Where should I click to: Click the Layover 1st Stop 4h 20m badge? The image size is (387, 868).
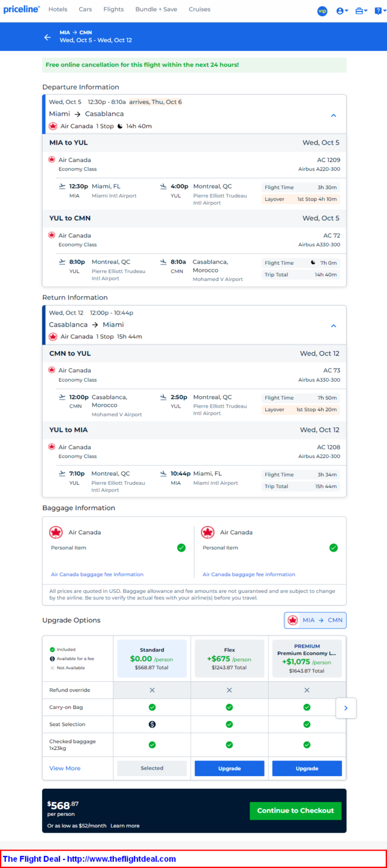click(302, 409)
